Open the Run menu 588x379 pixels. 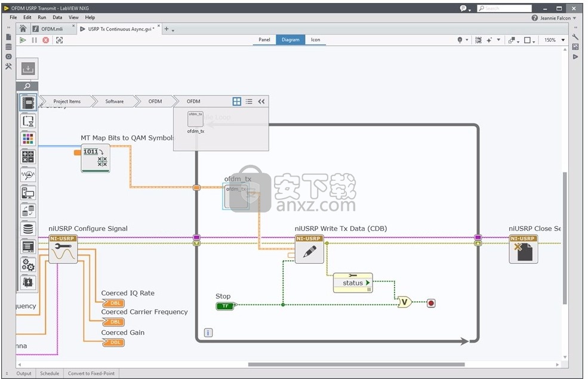(42, 17)
